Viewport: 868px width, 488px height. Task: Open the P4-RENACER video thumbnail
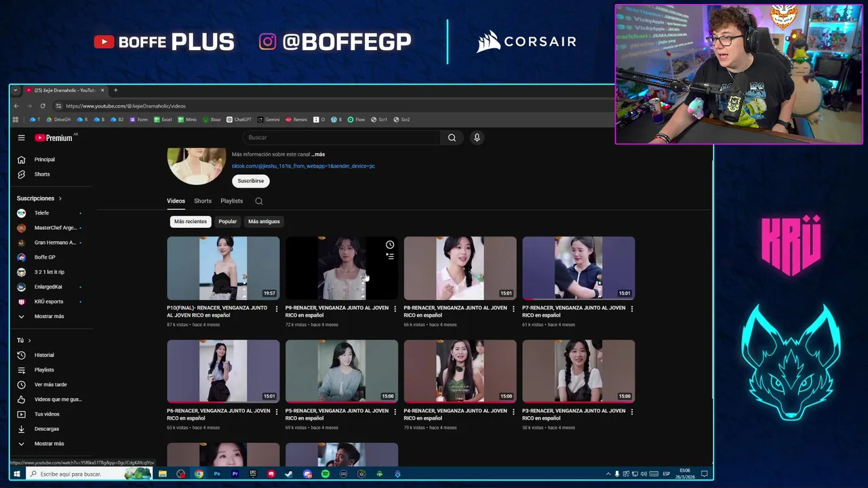pyautogui.click(x=460, y=371)
